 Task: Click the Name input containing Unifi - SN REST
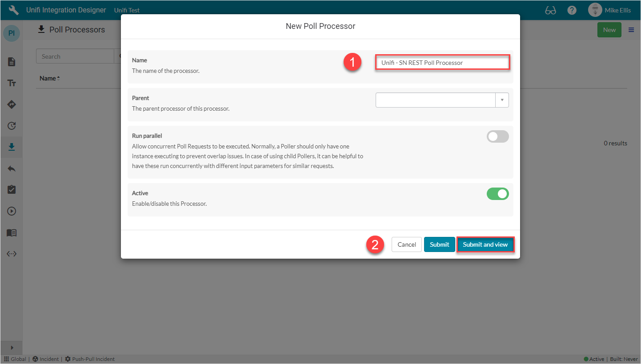(x=442, y=62)
